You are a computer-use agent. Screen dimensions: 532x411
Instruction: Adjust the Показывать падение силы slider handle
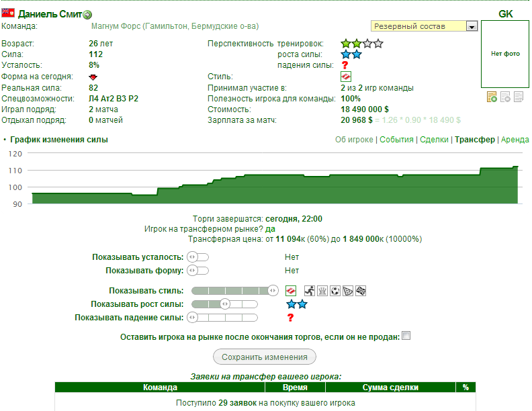pos(192,318)
